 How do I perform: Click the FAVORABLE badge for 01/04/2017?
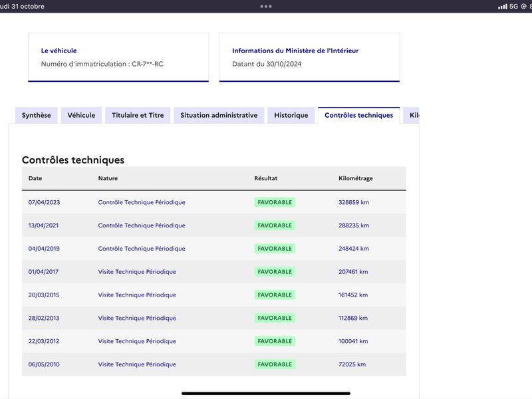(275, 271)
